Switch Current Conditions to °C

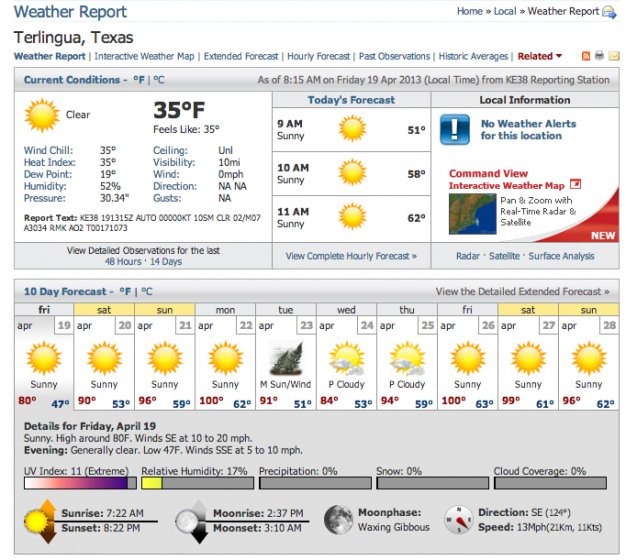tap(158, 80)
